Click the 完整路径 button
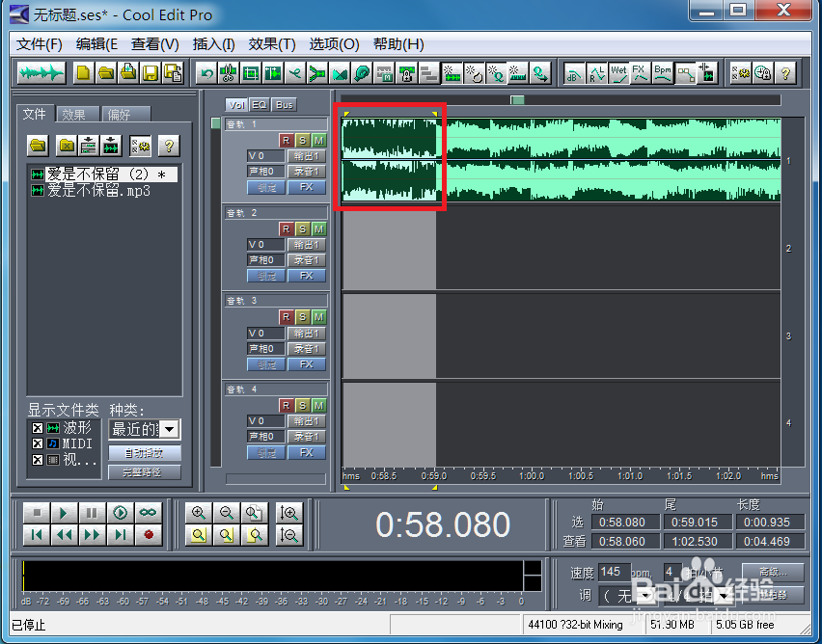The width and height of the screenshot is (822, 644). point(145,472)
